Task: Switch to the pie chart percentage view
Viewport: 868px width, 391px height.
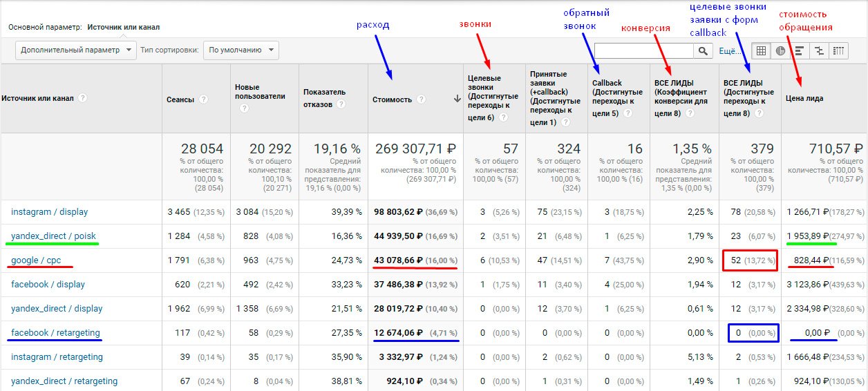Action: click(x=780, y=50)
